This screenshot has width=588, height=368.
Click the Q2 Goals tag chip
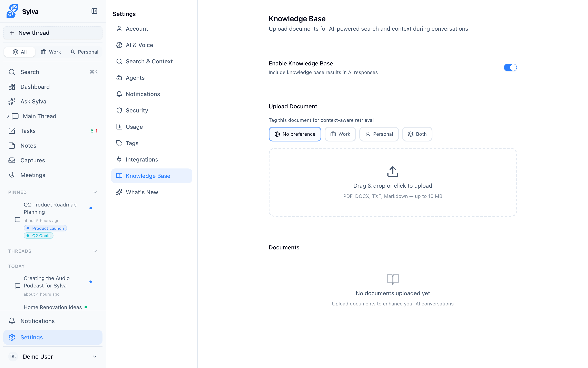[38, 236]
